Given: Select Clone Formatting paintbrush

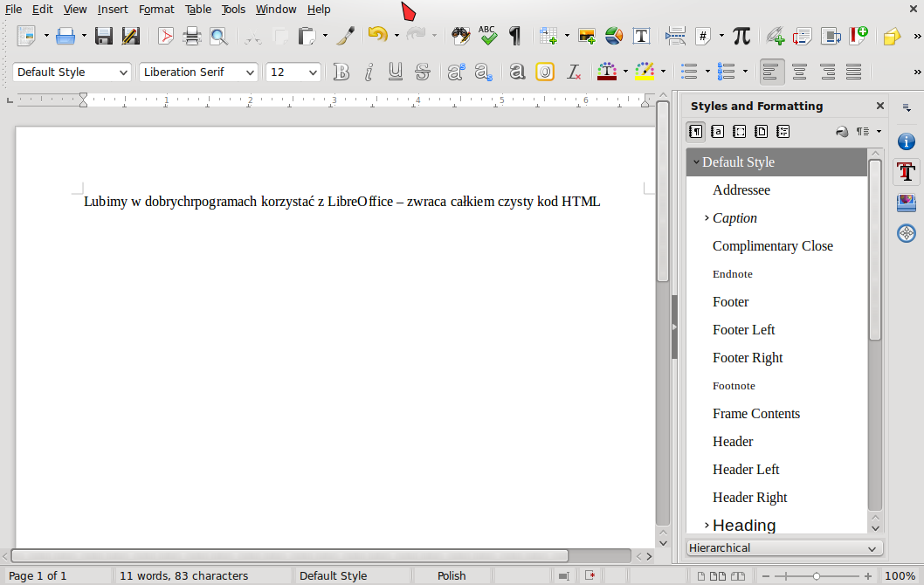Looking at the screenshot, I should point(346,36).
